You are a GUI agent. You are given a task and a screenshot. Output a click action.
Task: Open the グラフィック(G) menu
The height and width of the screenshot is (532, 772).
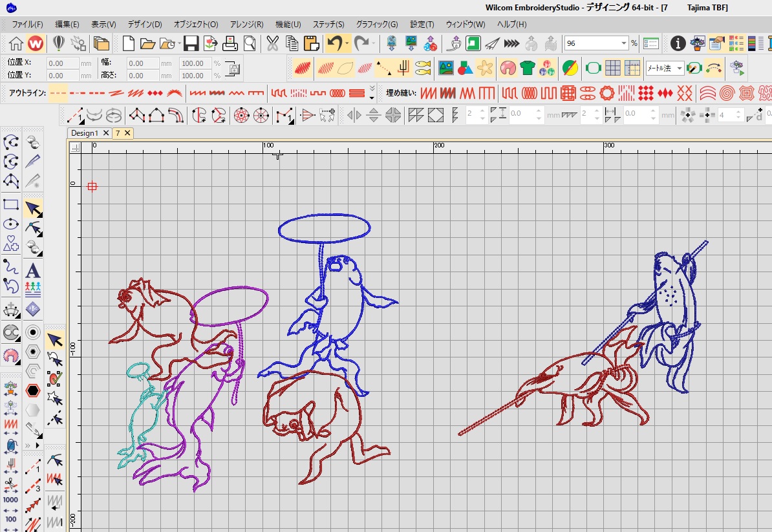[377, 24]
